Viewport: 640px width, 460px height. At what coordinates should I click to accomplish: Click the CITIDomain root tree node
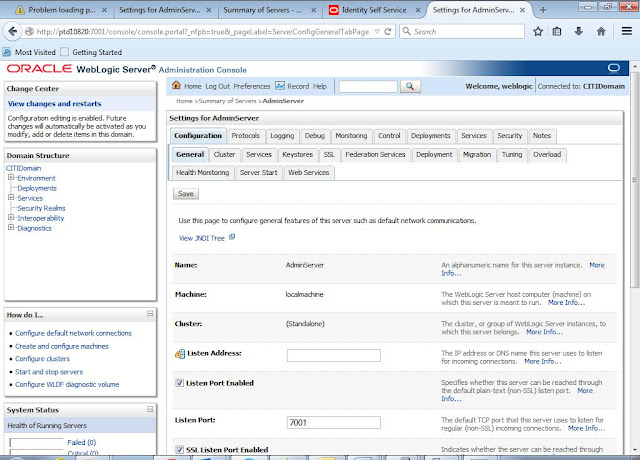[x=23, y=168]
